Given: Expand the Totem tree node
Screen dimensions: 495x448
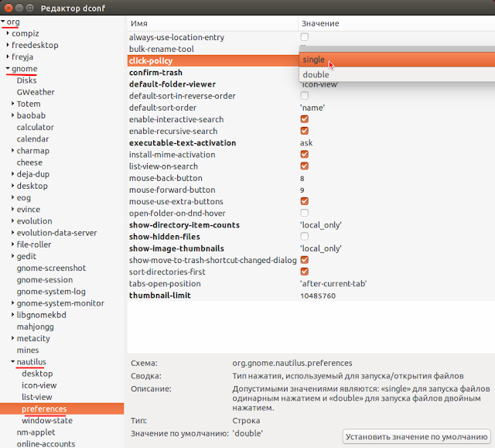Looking at the screenshot, I should point(13,104).
